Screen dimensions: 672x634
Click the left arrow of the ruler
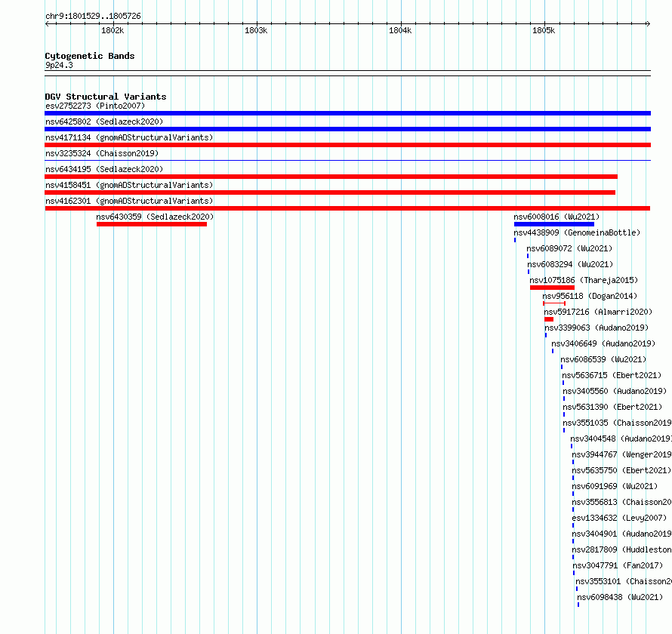47,24
